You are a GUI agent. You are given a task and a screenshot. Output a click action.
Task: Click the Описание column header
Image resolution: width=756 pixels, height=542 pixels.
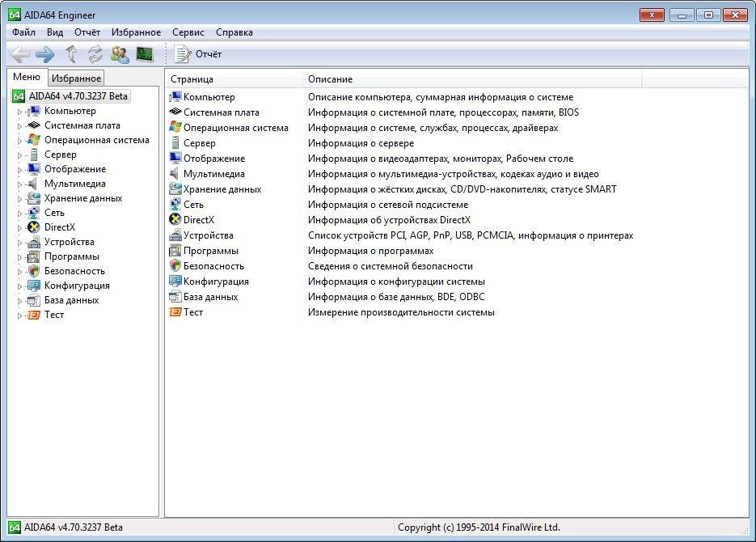[472, 79]
